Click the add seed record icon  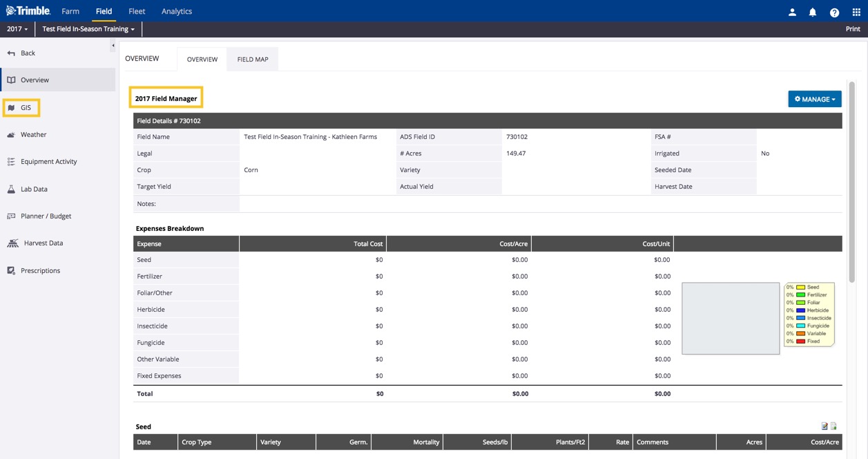pos(833,427)
